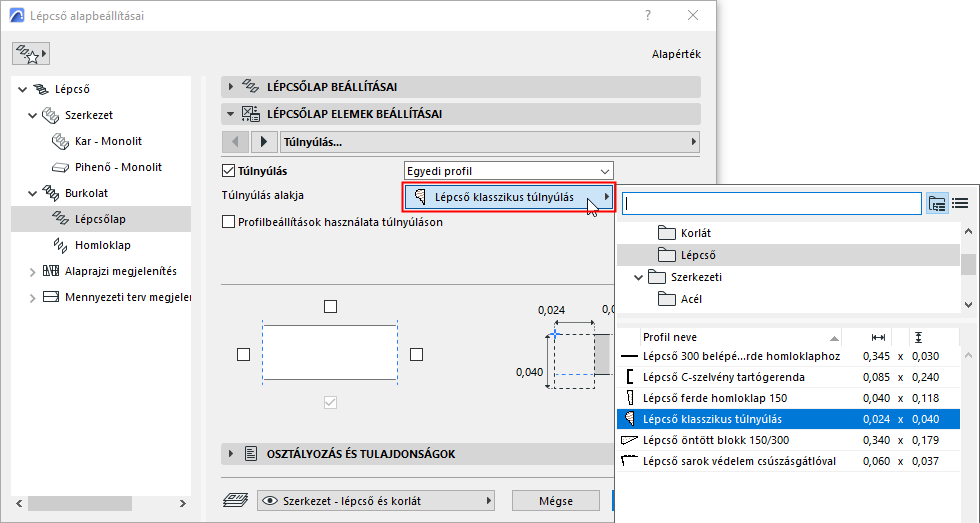The image size is (980, 523).
Task: Click the 0,024 nosing width value
Action: coord(551,310)
